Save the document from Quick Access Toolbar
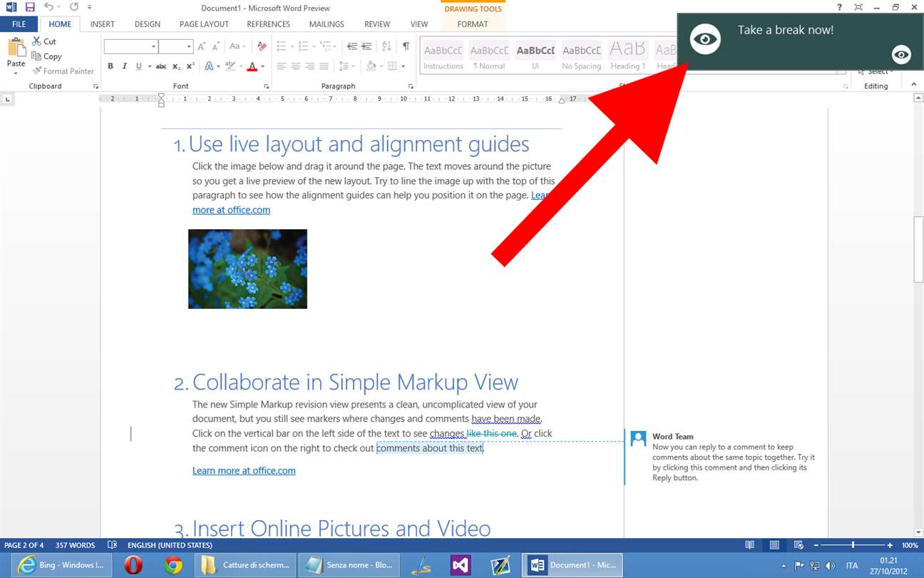The image size is (924, 578). tap(30, 7)
